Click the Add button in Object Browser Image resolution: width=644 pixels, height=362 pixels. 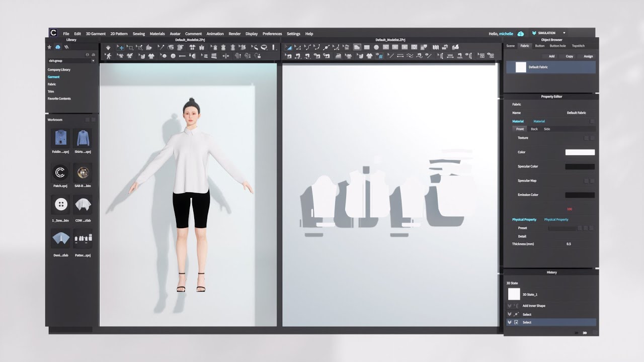click(x=551, y=56)
